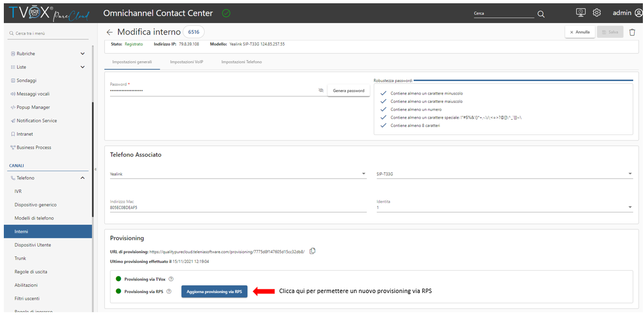Open the Yealink brand dropdown
The height and width of the screenshot is (316, 644).
pos(238,174)
